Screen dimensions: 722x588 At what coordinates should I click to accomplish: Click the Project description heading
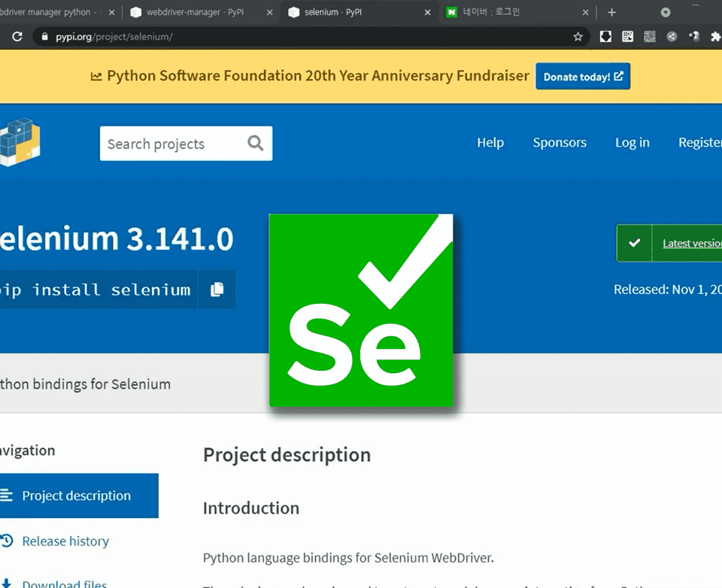(287, 455)
